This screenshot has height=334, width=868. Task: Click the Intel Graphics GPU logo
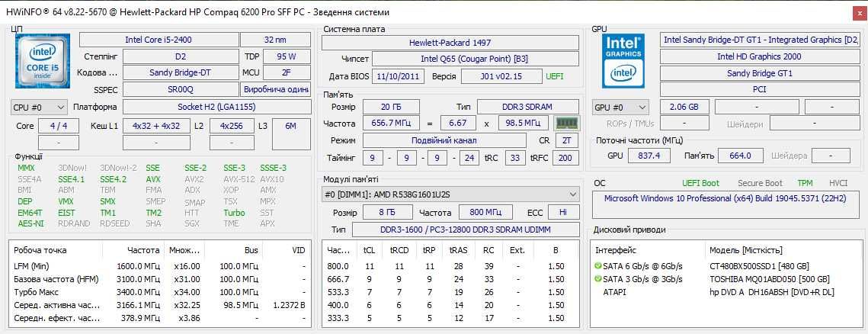(623, 61)
